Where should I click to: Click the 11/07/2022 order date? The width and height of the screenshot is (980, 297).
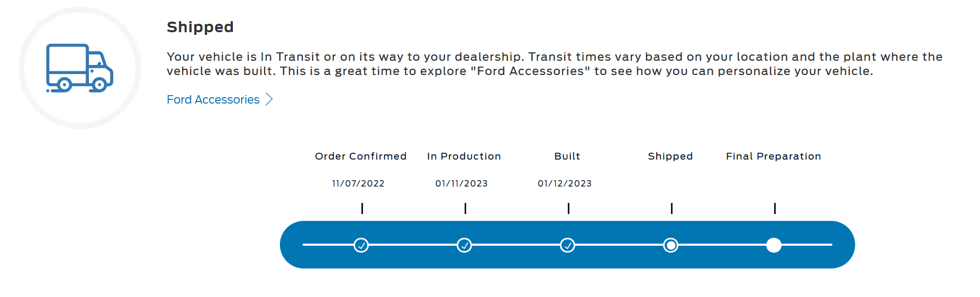358,183
